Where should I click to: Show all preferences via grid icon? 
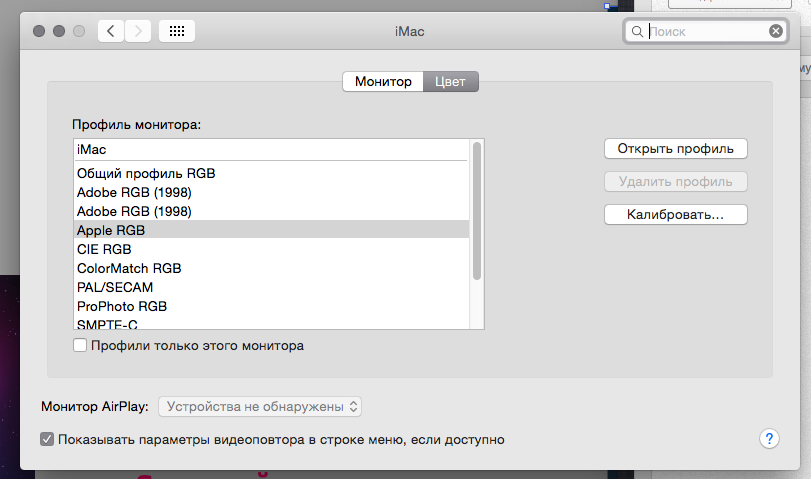(x=177, y=32)
